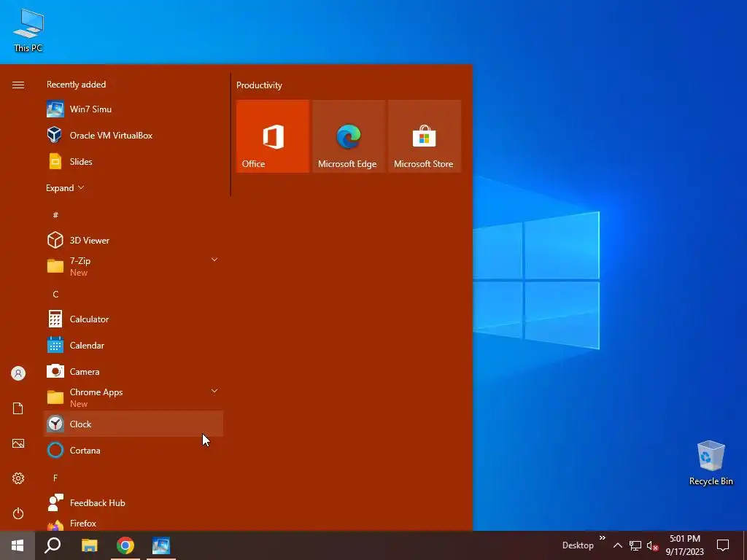
Task: Open Firefox from the app list
Action: 133,524
